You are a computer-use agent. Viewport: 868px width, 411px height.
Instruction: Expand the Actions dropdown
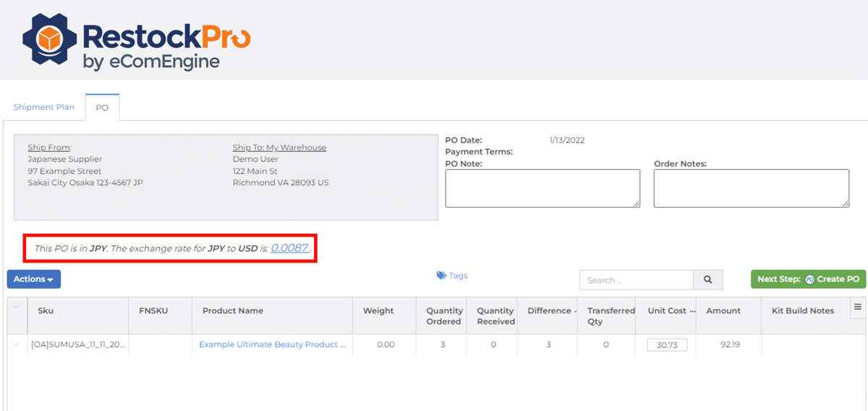click(x=33, y=279)
